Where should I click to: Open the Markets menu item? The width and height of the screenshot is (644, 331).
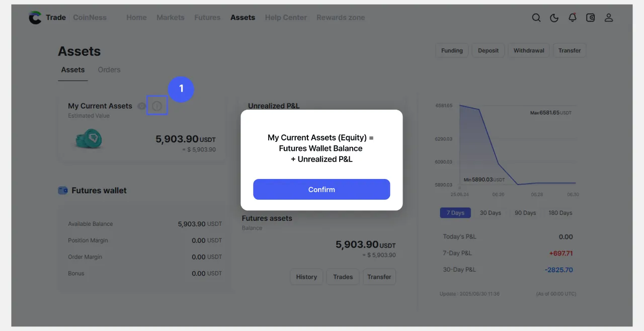click(170, 18)
